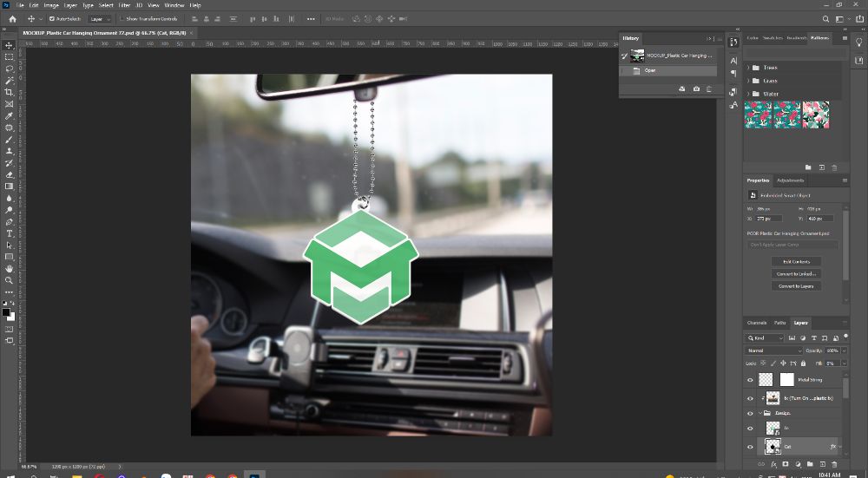Create new fill or adjustment layer

coord(798,465)
